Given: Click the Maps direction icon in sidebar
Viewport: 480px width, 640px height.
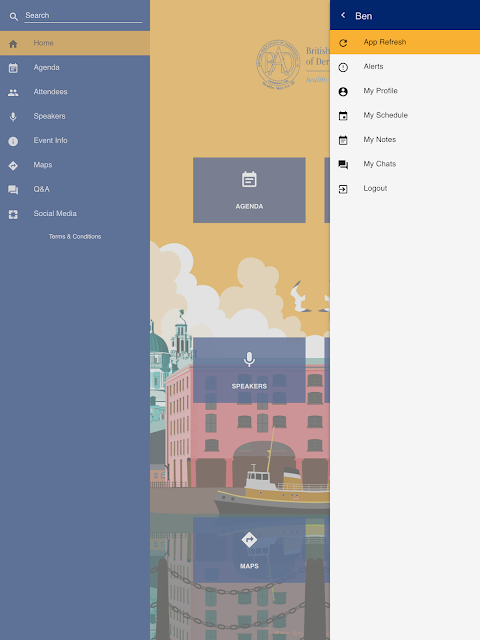Looking at the screenshot, I should [13, 166].
